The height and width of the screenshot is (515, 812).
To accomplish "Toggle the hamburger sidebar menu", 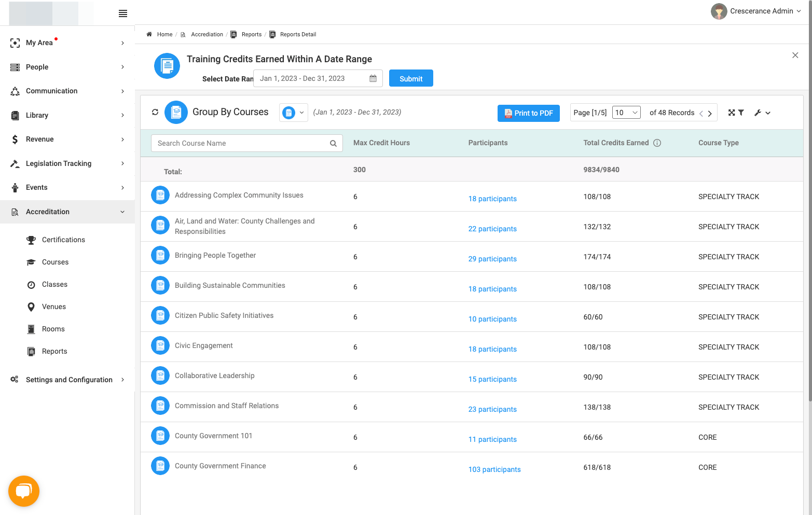I will pyautogui.click(x=123, y=13).
